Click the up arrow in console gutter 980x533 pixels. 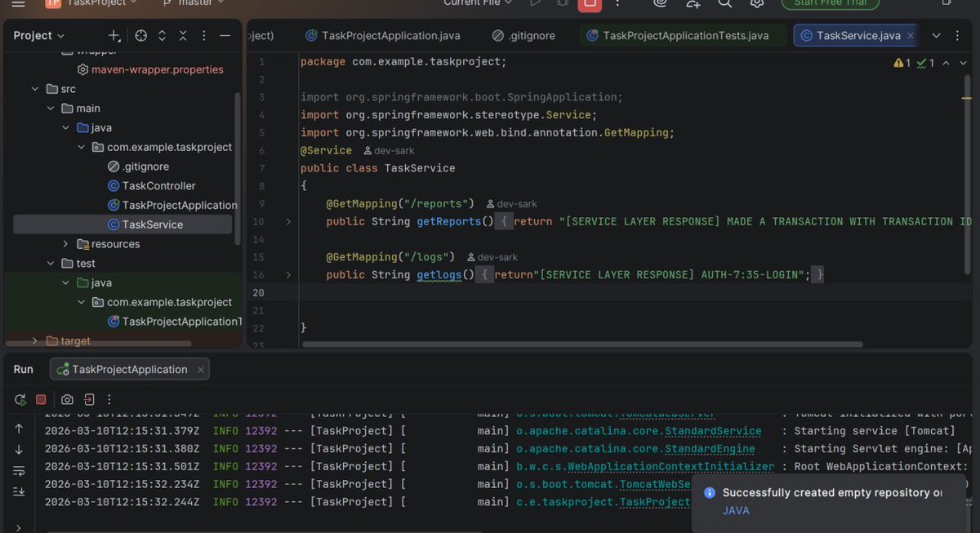point(19,429)
